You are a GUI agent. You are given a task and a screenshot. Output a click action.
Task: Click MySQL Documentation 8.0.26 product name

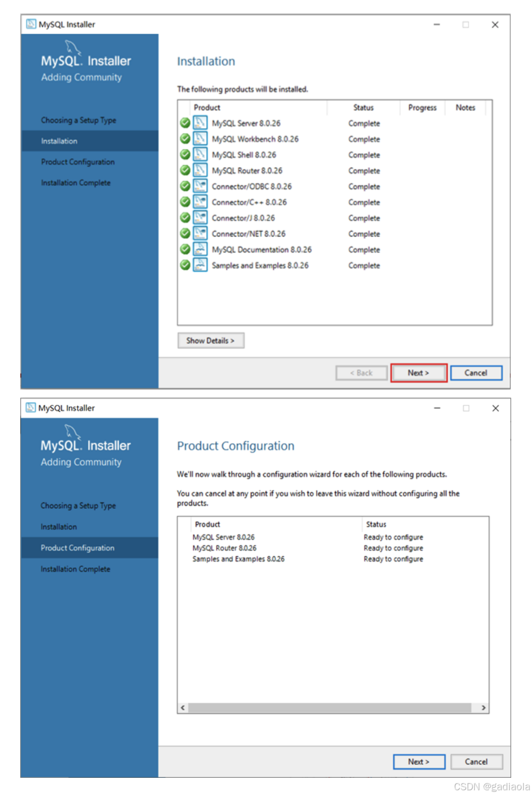[x=262, y=250]
